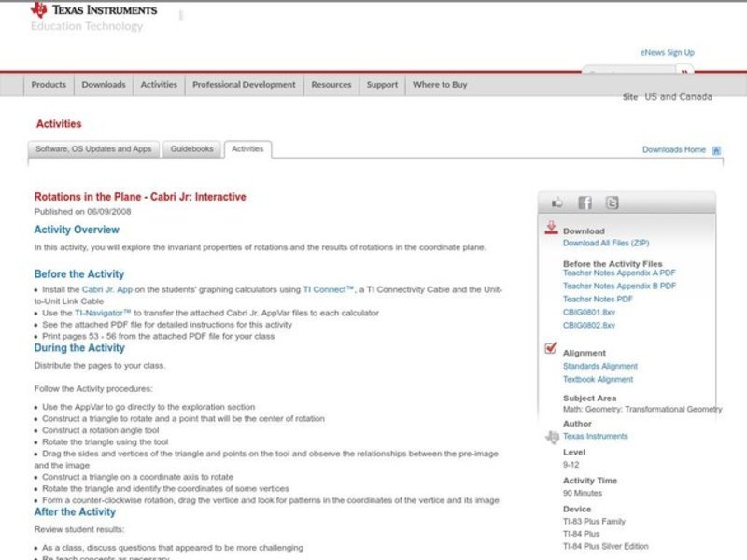This screenshot has height=560, width=747.
Task: Open the Standards Alignment link
Action: point(600,367)
